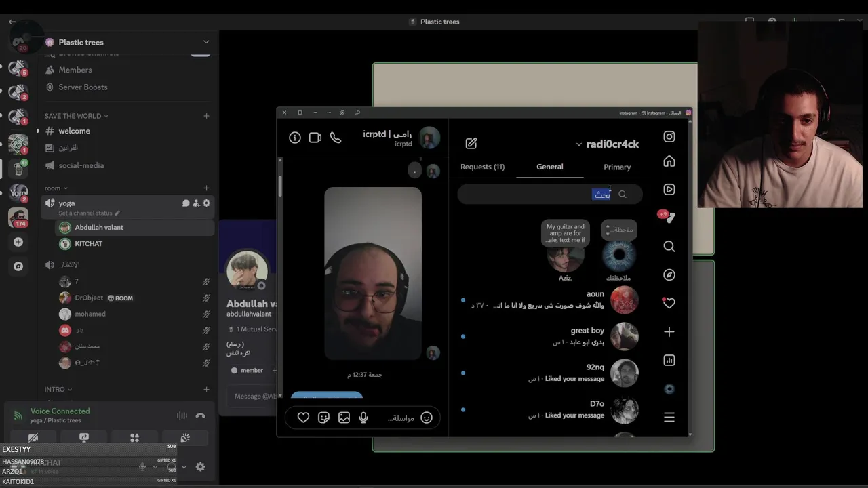
Task: Switch to the General inbox tab
Action: point(550,167)
